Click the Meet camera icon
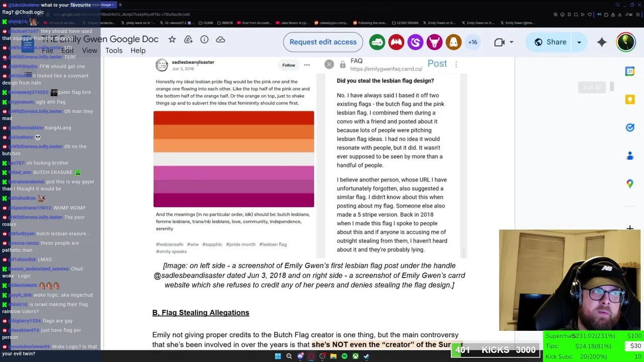 [500, 42]
